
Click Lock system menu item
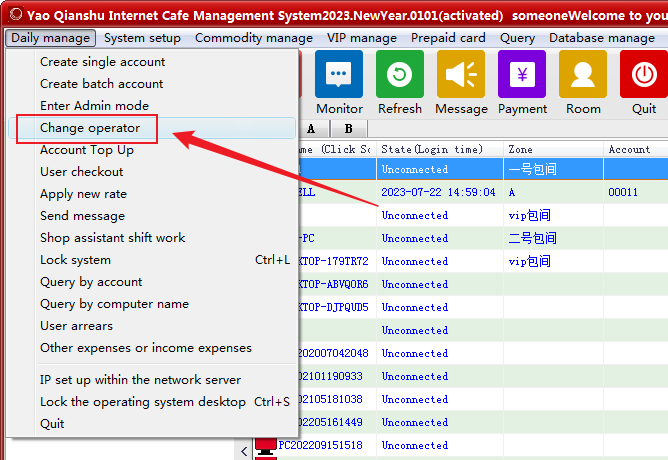click(75, 260)
